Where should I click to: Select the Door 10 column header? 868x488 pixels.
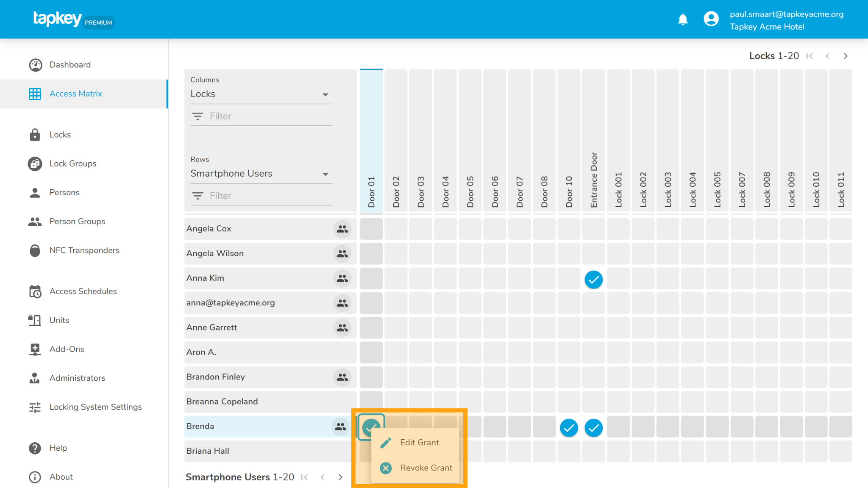pyautogui.click(x=569, y=141)
